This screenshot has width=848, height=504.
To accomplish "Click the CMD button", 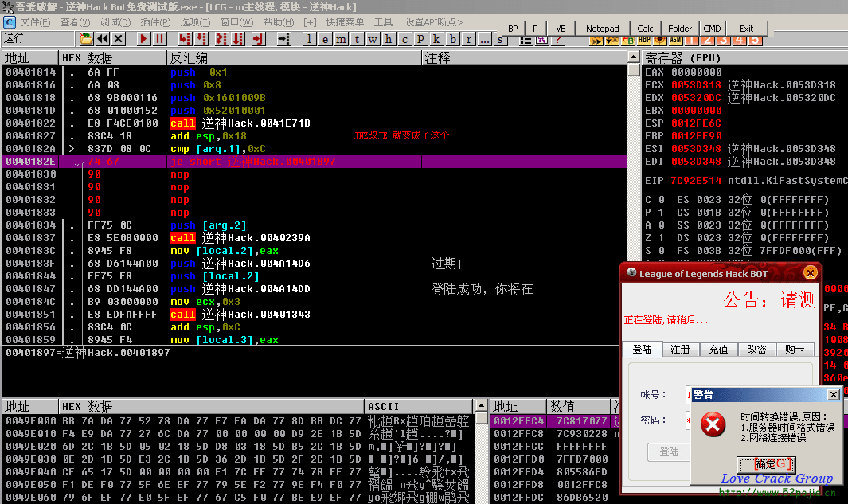I will coord(713,29).
